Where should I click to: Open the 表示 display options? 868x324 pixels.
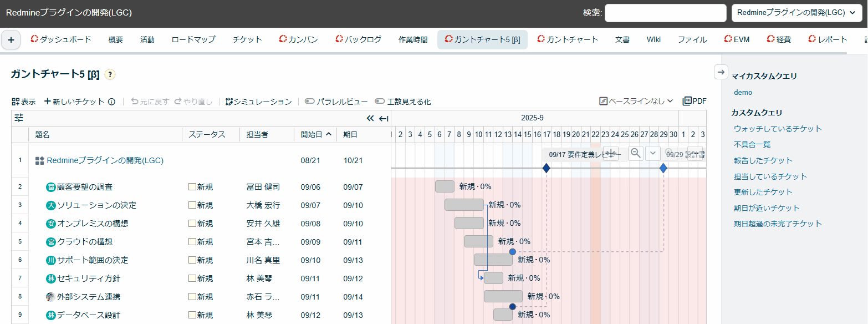pyautogui.click(x=24, y=102)
